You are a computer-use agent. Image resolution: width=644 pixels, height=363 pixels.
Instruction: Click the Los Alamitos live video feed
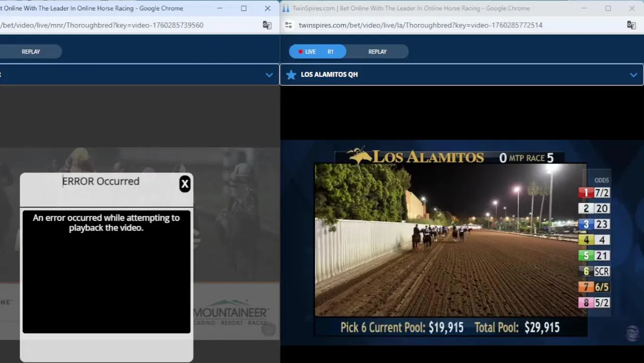[x=450, y=240]
